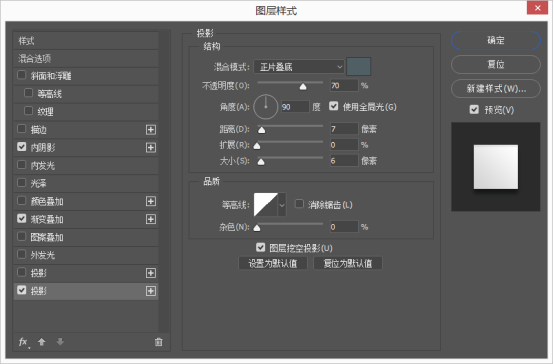554x364 pixels.
Task: Enable the 纹理 checkbox
Action: (28, 111)
